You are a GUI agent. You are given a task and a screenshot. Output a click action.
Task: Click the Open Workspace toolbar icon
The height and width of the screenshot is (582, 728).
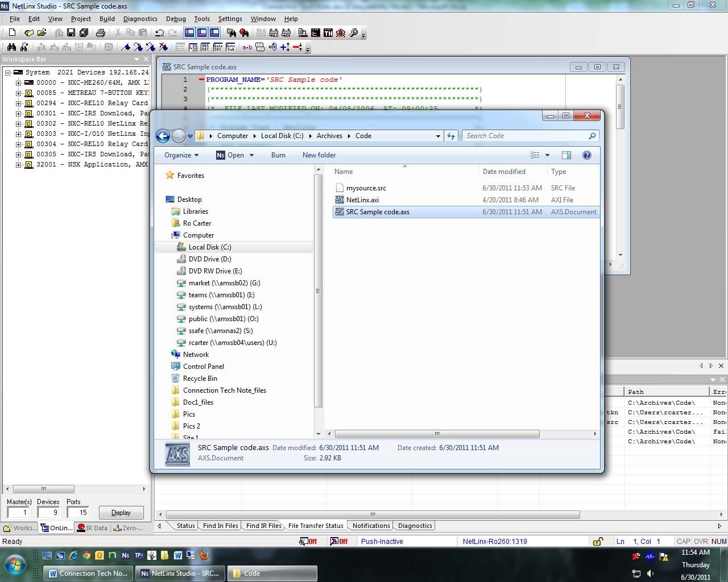coord(29,33)
